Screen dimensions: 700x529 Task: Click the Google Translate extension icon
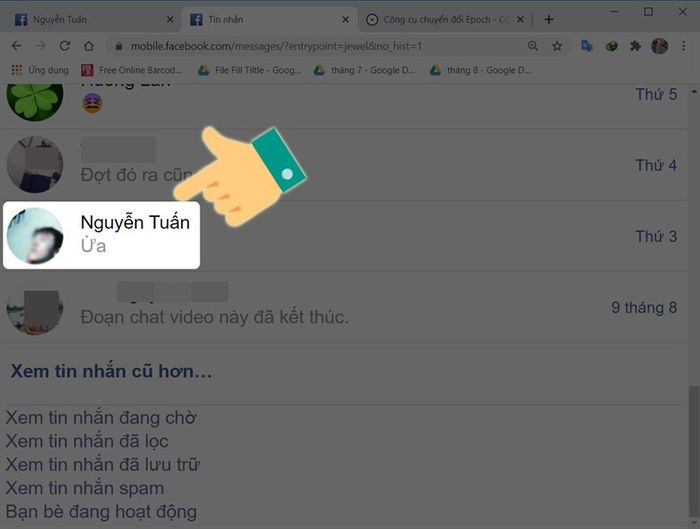tap(587, 46)
